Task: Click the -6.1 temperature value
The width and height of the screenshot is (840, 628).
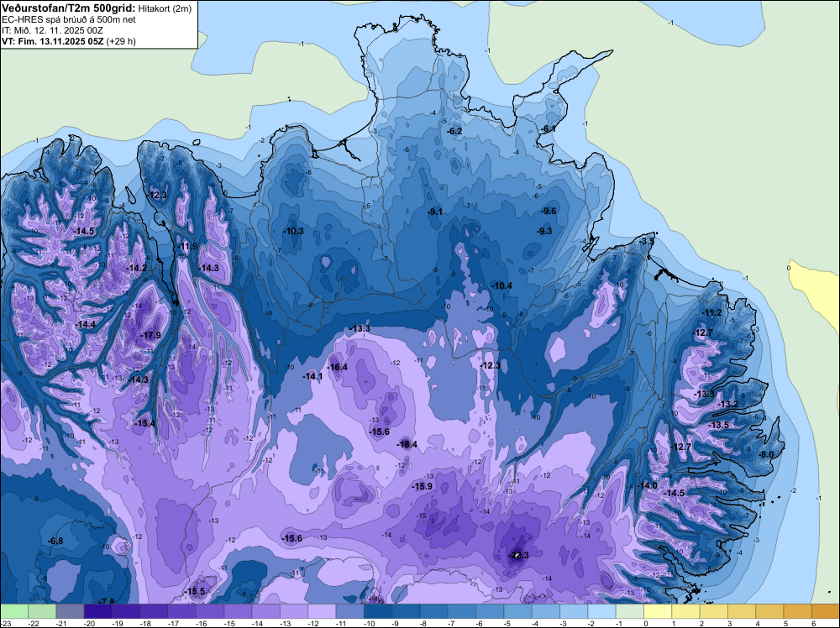Action: (548, 129)
